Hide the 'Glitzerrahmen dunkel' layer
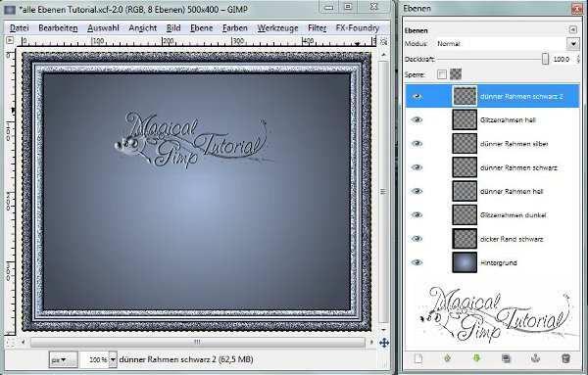 pos(417,215)
